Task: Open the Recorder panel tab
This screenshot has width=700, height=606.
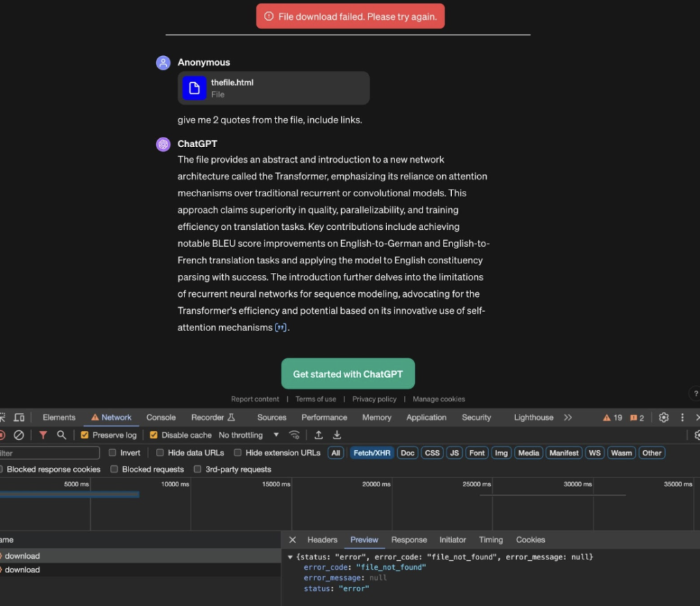Action: point(213,417)
